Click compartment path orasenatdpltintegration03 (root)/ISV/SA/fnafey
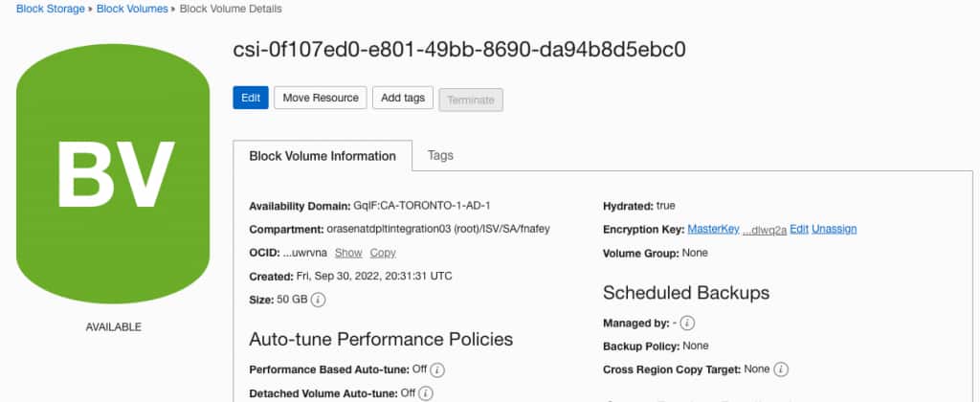Screen dimensions: 980x402 click(x=438, y=229)
